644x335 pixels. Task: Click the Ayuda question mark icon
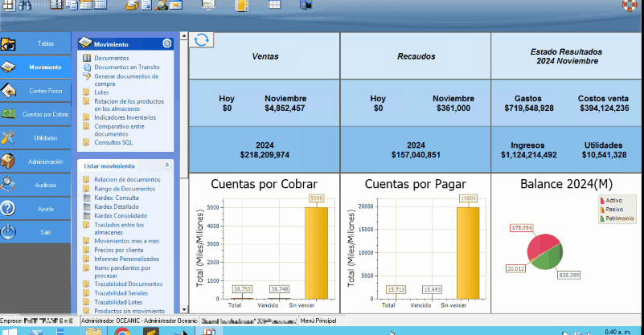(9, 208)
